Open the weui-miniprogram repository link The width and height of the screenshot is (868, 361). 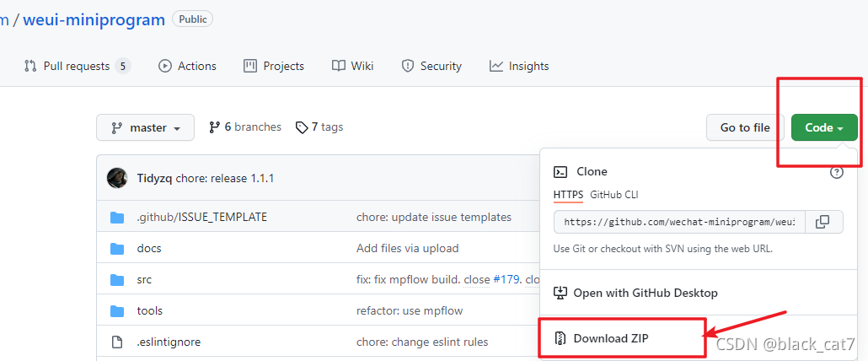(x=94, y=20)
